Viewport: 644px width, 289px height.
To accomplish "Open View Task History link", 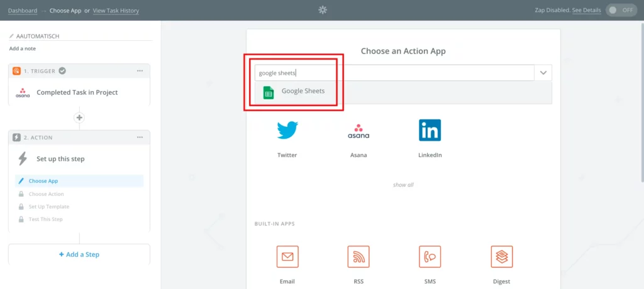I will click(116, 10).
